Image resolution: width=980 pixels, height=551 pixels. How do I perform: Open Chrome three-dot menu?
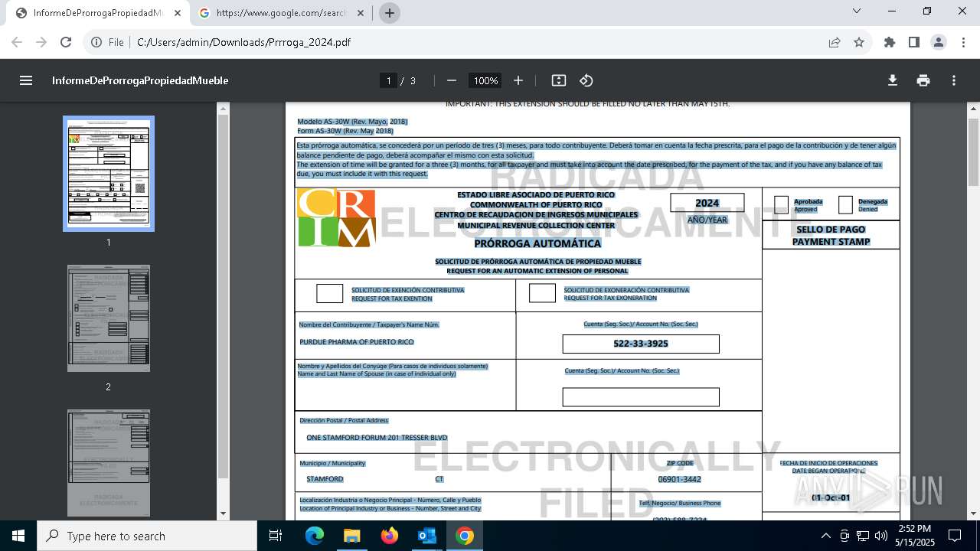tap(962, 42)
